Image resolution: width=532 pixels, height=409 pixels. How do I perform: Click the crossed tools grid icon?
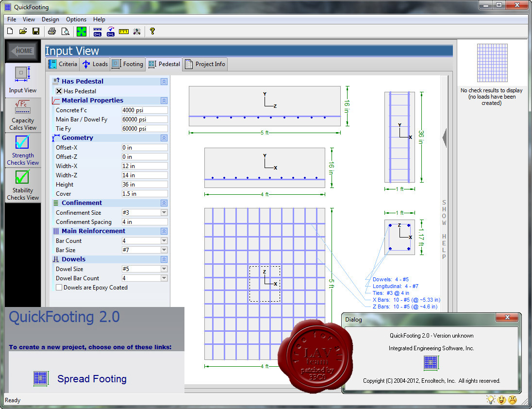(x=137, y=32)
